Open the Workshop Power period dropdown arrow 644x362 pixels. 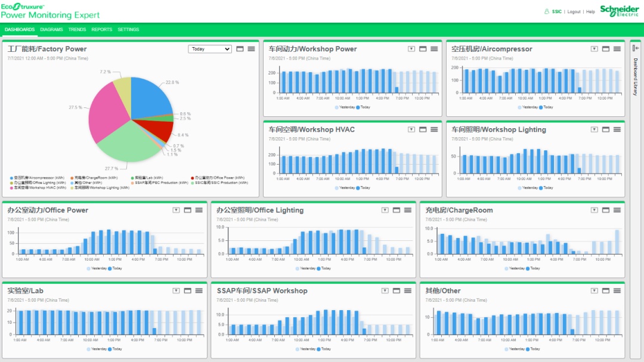(x=411, y=49)
